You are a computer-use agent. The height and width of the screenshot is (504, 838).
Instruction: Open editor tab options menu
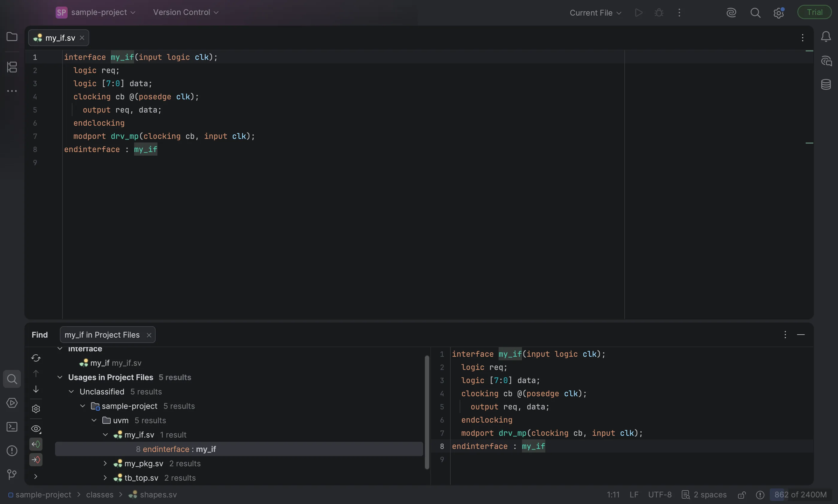[x=803, y=38]
